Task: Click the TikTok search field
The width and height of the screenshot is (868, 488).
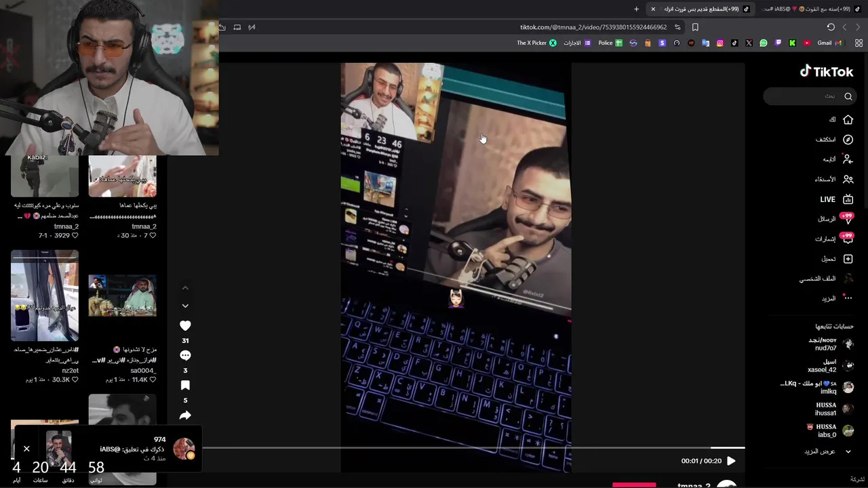Action: pos(808,96)
